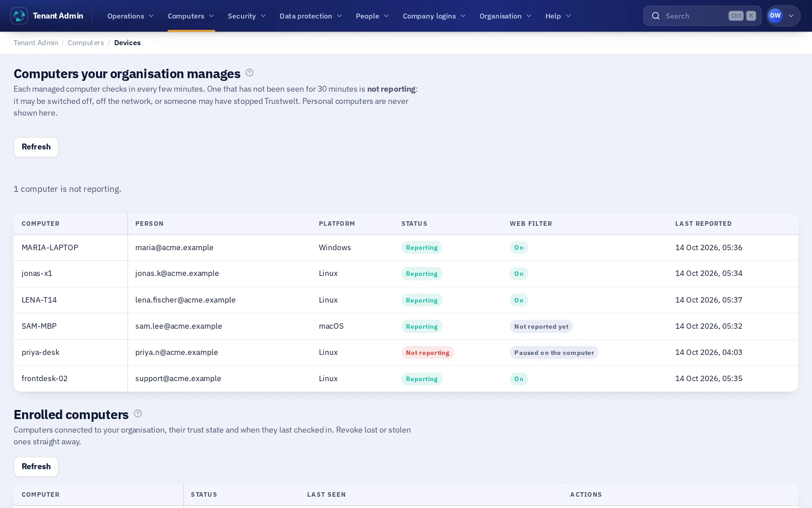This screenshot has width=812, height=508.
Task: Click the Paused on the computer badge
Action: click(554, 353)
